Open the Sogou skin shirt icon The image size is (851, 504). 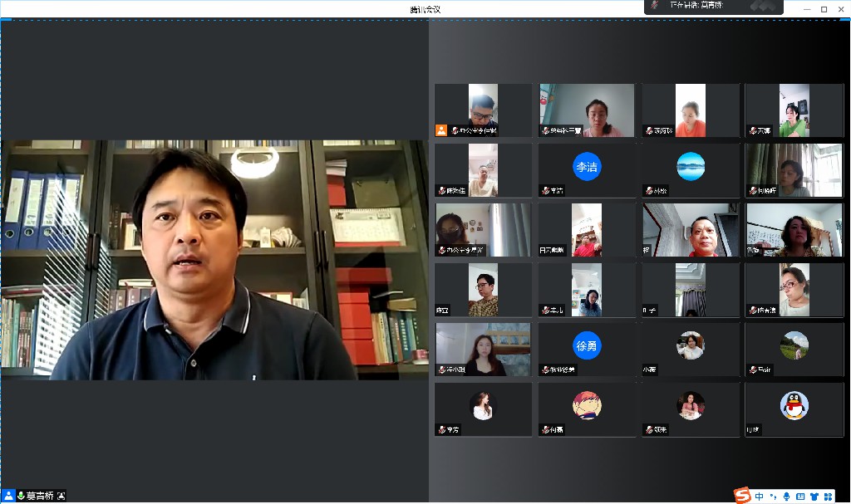[x=814, y=497]
